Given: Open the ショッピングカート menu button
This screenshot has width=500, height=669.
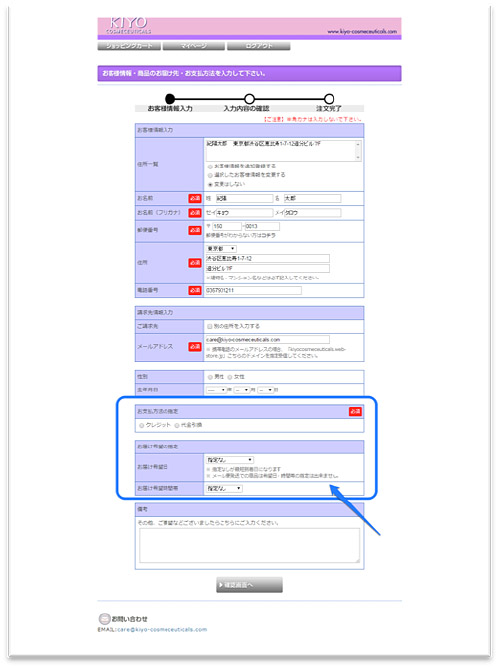Looking at the screenshot, I should coord(129,46).
